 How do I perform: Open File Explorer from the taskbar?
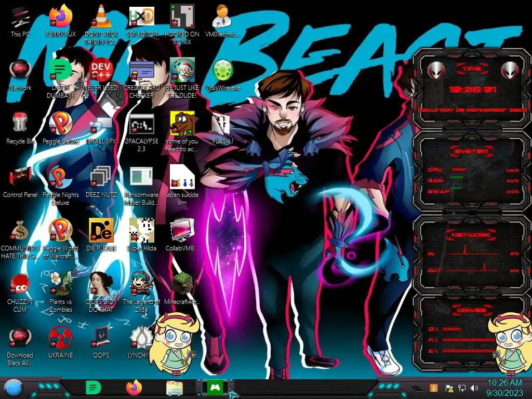(175, 388)
